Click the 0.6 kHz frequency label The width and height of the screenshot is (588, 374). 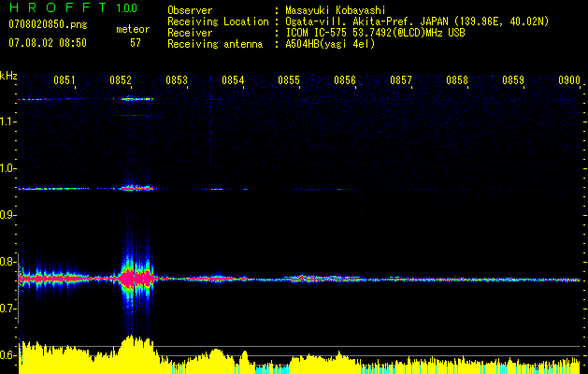[7, 355]
